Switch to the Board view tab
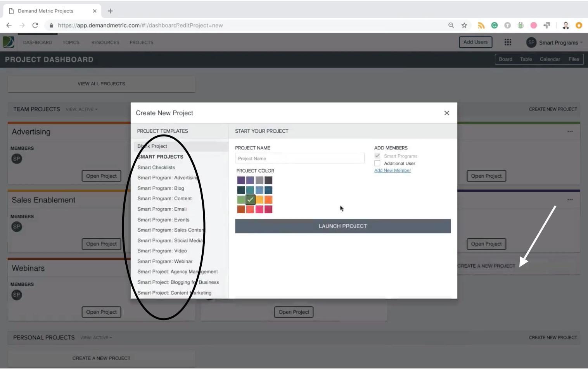This screenshot has height=370, width=588. [x=505, y=59]
